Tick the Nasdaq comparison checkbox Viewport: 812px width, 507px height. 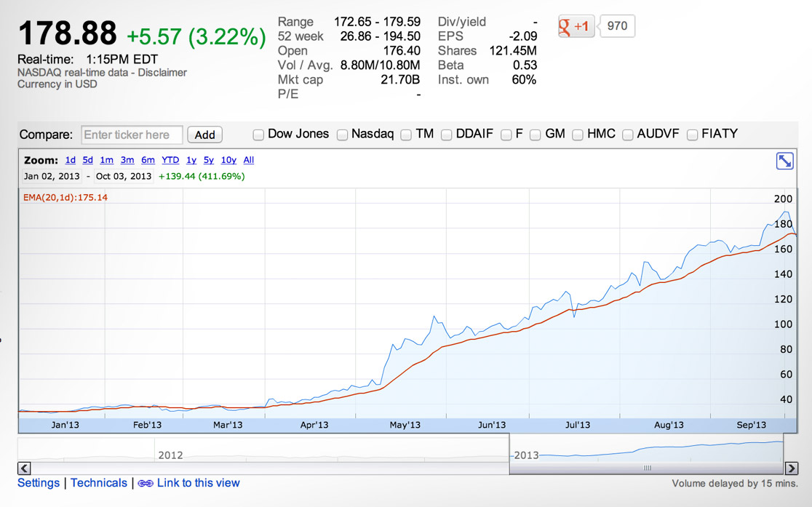[x=342, y=135]
